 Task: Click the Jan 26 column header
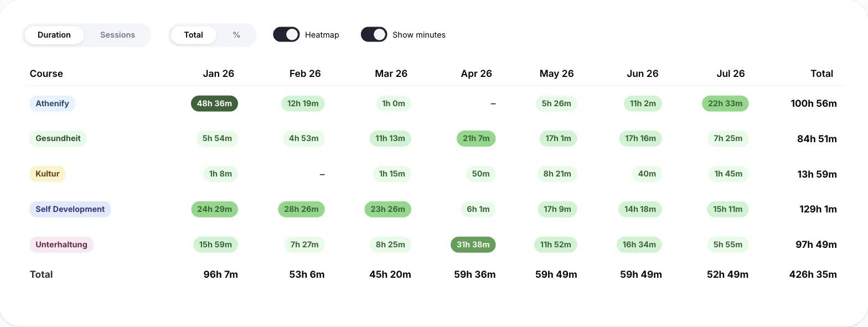tap(219, 74)
